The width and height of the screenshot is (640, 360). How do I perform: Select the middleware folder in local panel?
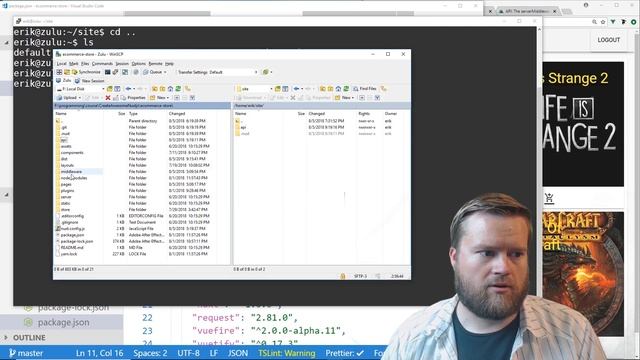click(71, 171)
